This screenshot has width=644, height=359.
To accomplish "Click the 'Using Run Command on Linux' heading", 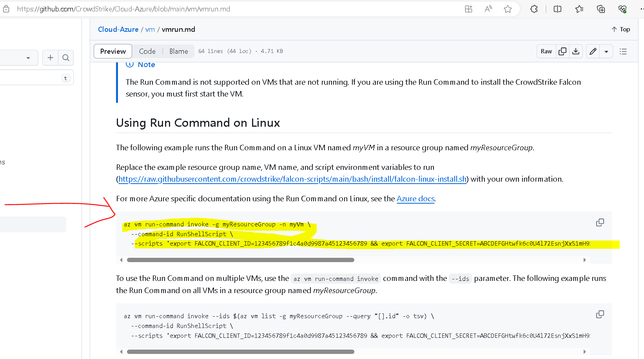I will click(198, 123).
